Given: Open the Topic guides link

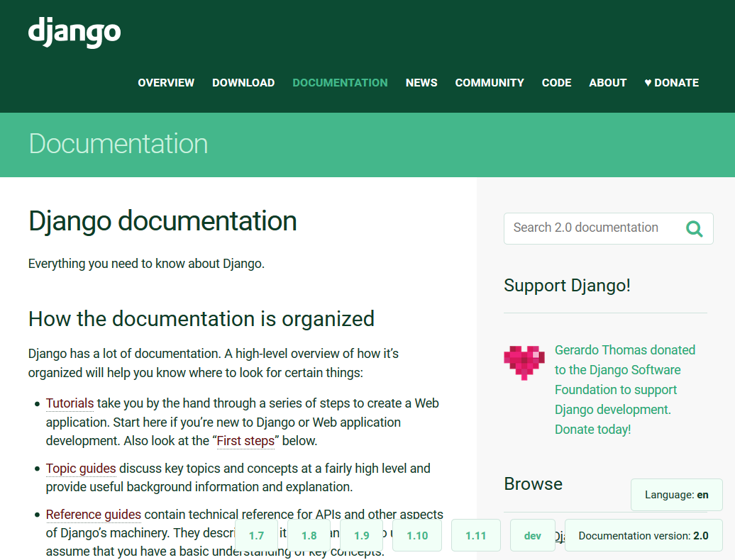Looking at the screenshot, I should [81, 469].
